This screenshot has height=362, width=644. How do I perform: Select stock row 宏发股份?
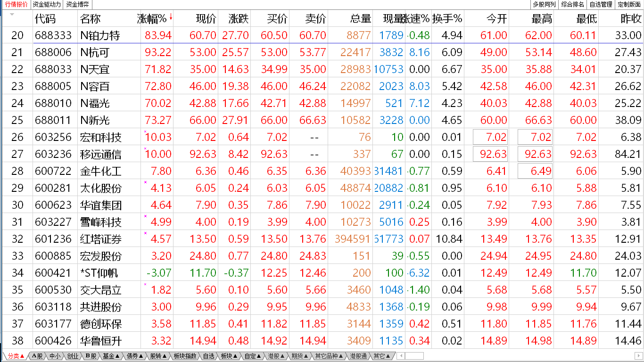click(322, 256)
